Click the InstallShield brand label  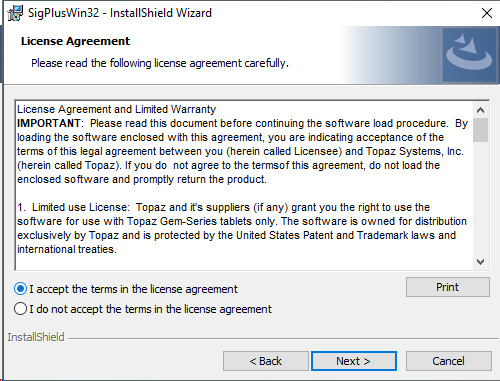click(36, 337)
